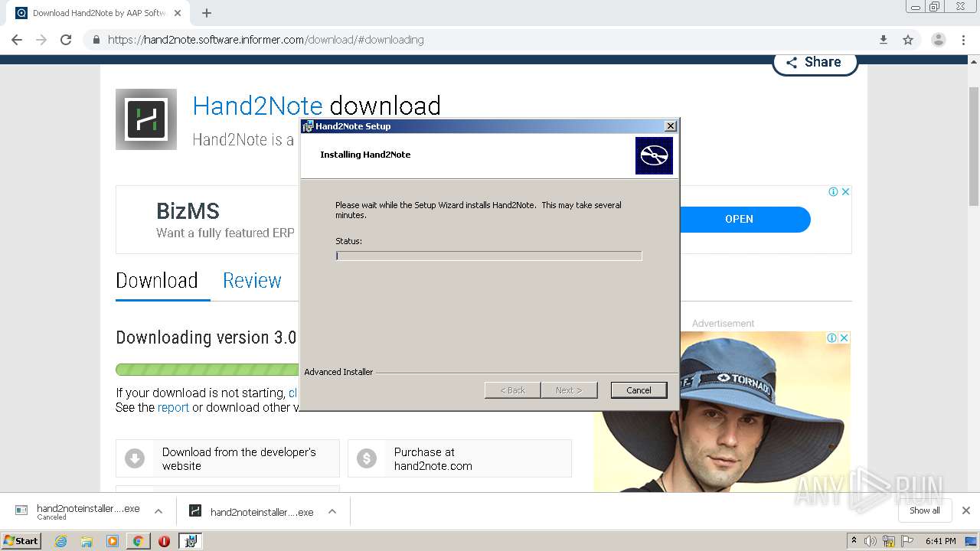The width and height of the screenshot is (980, 551).
Task: Expand options for second download item
Action: click(x=332, y=511)
